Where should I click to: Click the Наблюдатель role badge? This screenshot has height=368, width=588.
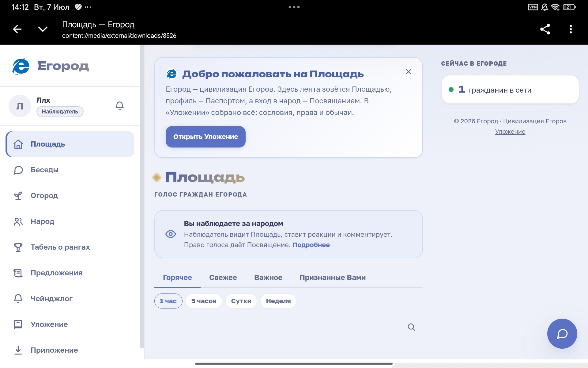[60, 112]
